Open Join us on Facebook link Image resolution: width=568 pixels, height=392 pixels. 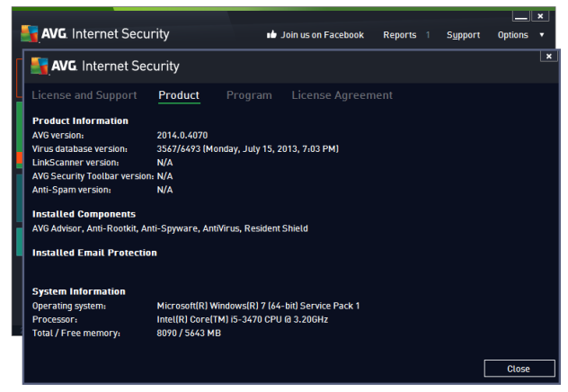pos(322,35)
